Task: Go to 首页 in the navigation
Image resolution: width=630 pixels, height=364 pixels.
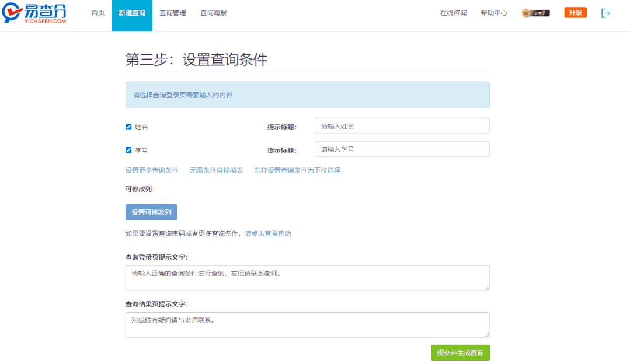Action: click(98, 13)
